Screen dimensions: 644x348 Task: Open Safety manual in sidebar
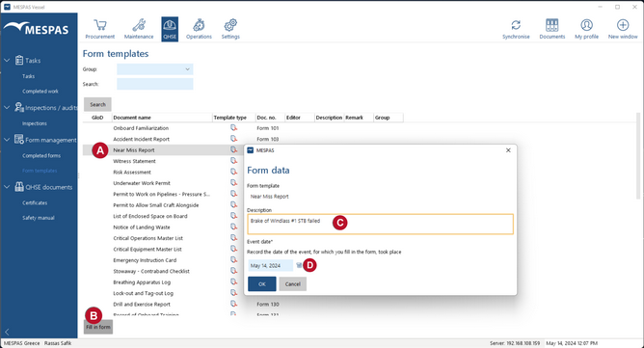point(39,218)
